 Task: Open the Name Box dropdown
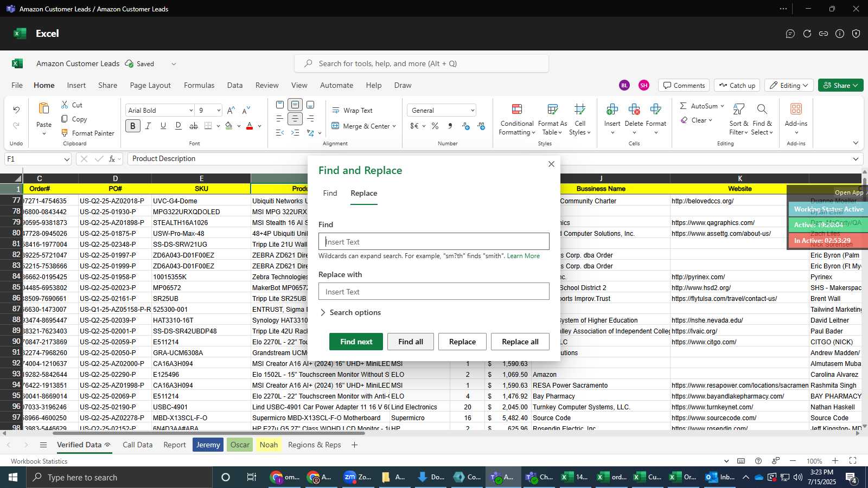[x=66, y=159]
